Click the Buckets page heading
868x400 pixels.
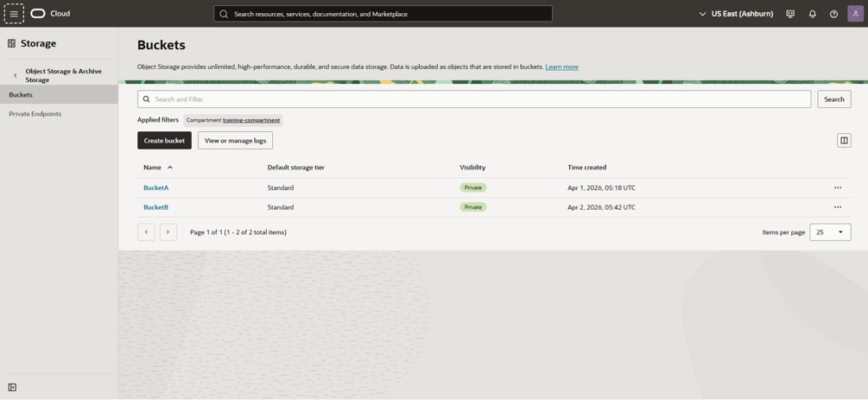tap(162, 45)
